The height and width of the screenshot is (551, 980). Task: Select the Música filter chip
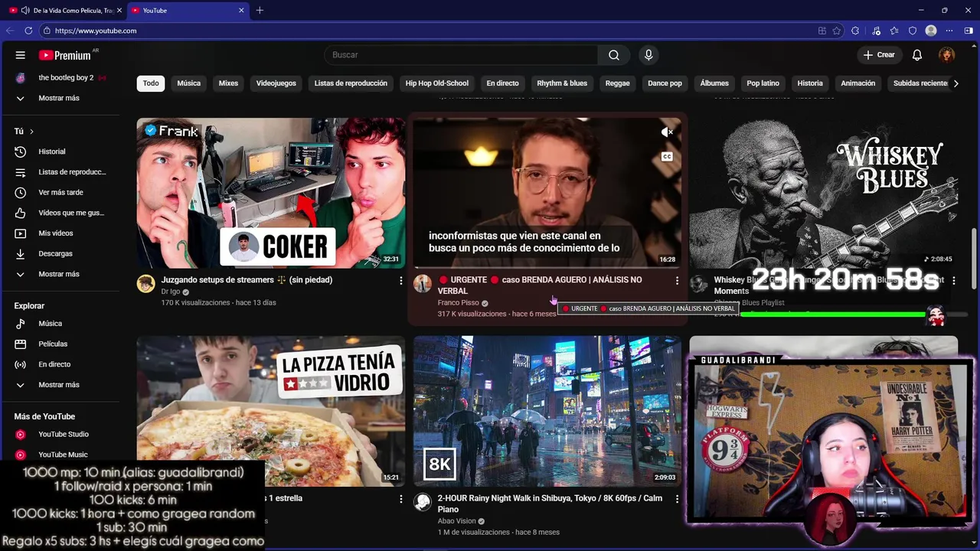coord(188,83)
